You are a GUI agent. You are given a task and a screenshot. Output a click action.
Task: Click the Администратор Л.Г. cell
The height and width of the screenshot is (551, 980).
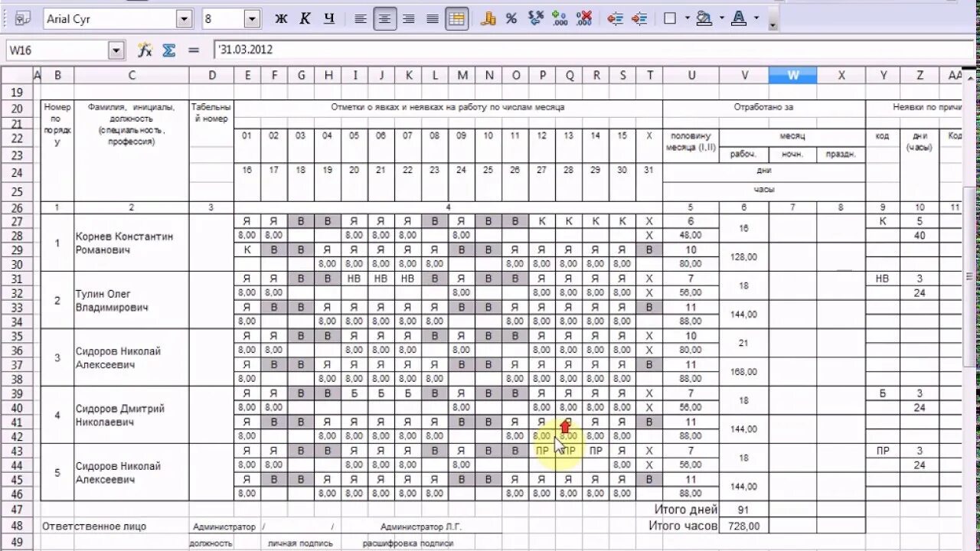click(x=421, y=527)
